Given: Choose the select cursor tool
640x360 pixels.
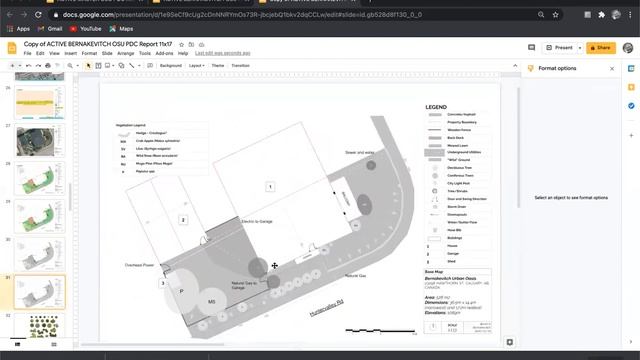Looking at the screenshot, I should 88,66.
